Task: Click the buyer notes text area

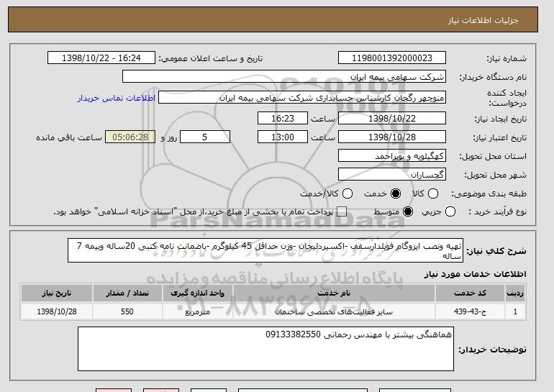Action: pos(265,349)
